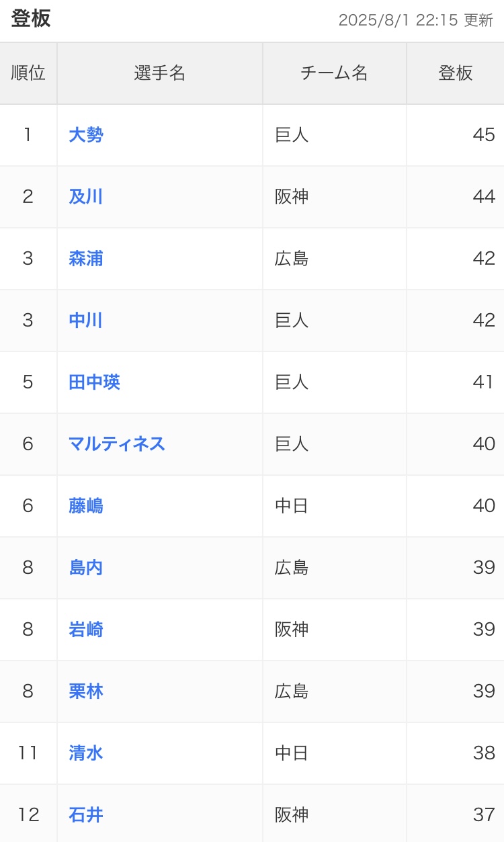Select the 島内 player link

coord(86,568)
